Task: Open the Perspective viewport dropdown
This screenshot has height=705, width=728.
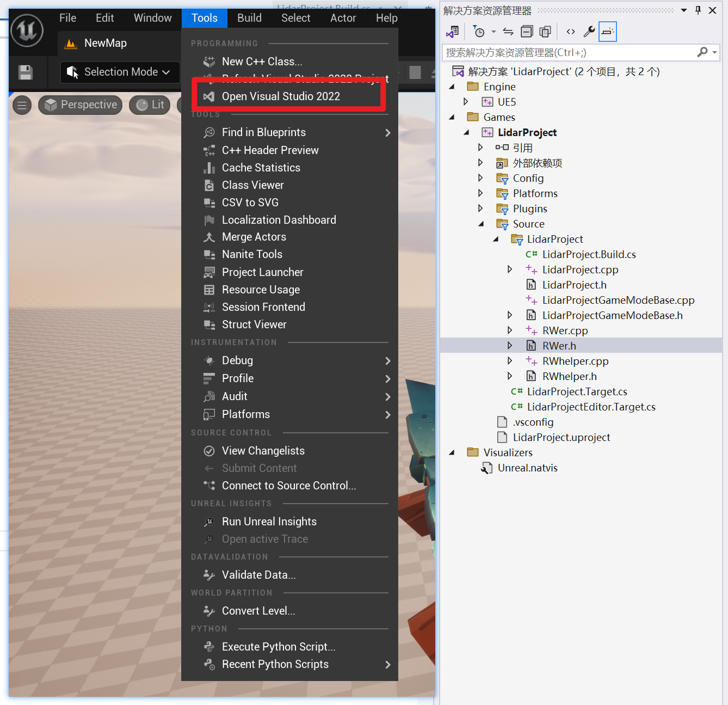Action: tap(81, 105)
